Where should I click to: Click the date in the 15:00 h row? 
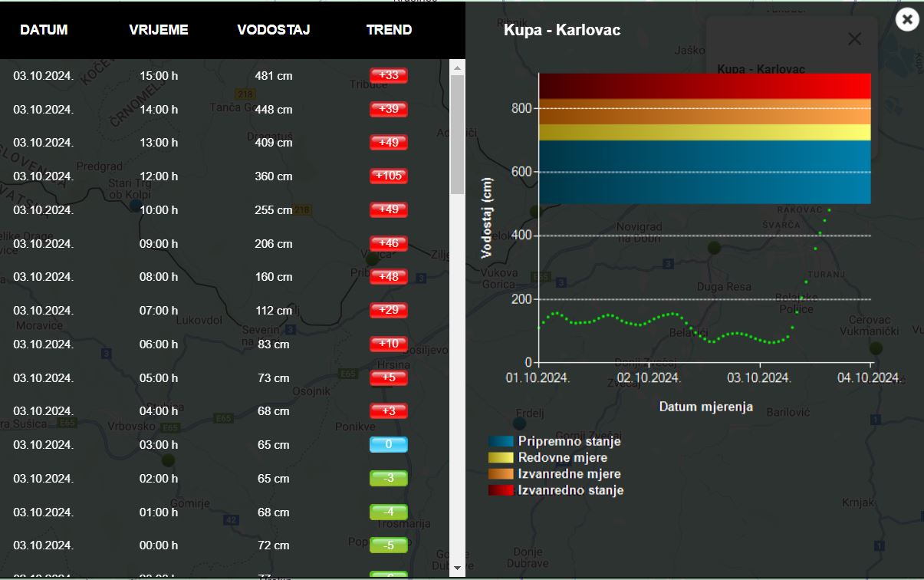pyautogui.click(x=44, y=76)
